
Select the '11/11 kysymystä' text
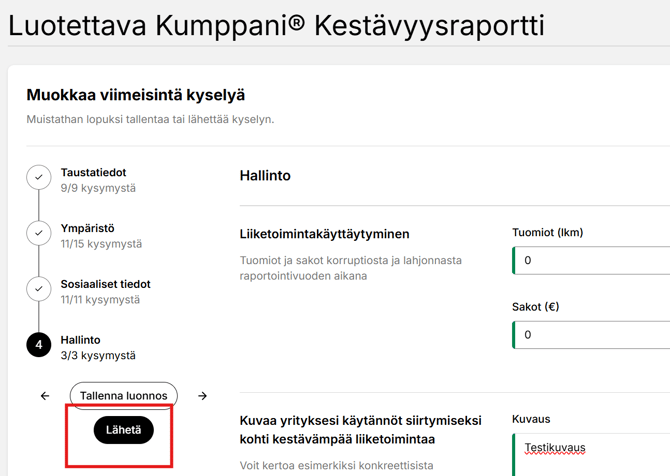100,300
